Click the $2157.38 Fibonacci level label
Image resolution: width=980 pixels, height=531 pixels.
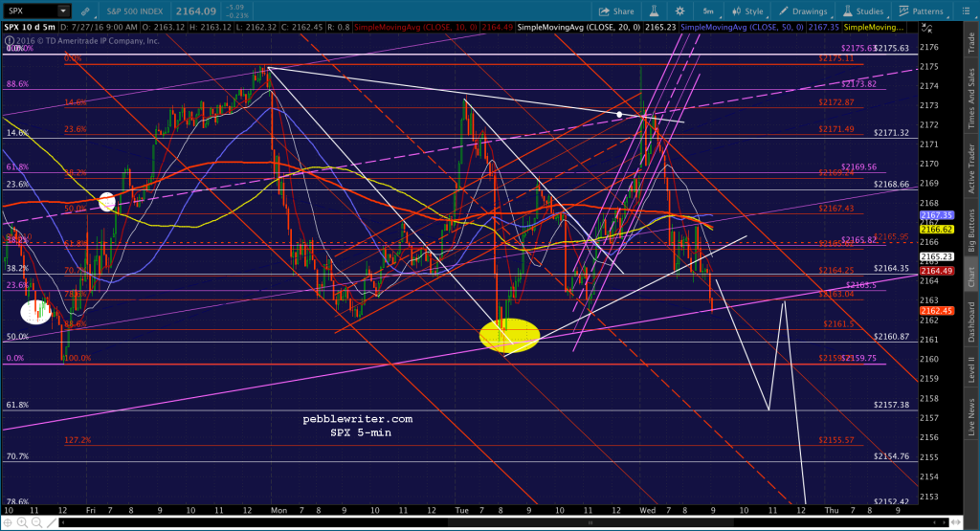(891, 405)
